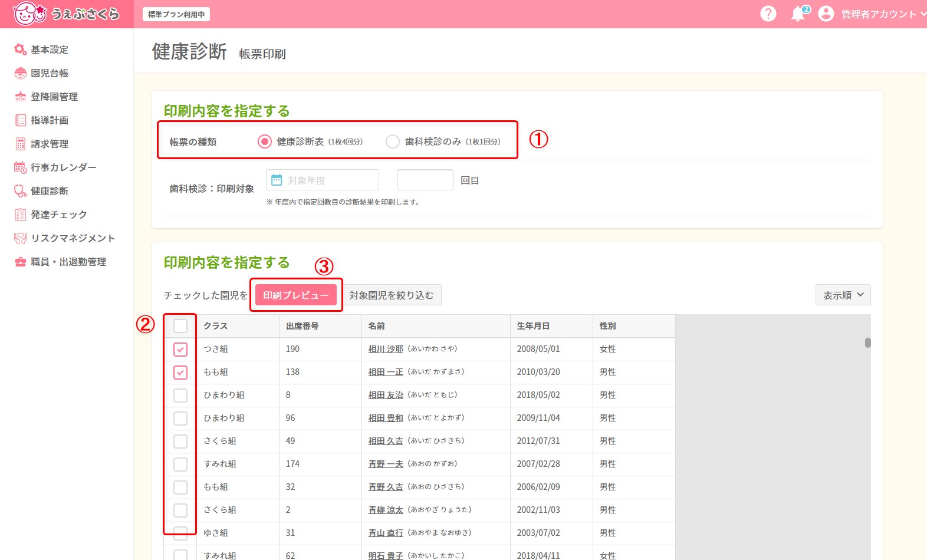
Task: Check the checkbox for 青野 一夫
Action: [180, 465]
